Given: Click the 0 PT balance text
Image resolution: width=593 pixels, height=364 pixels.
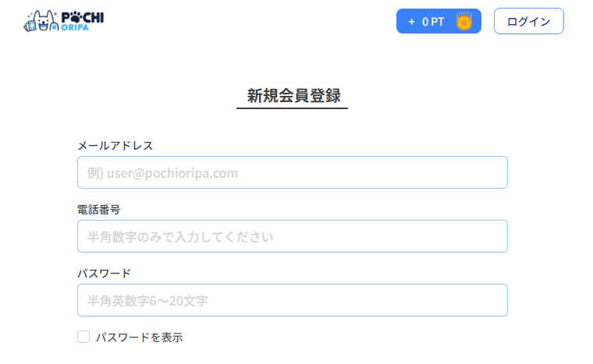Looking at the screenshot, I should (x=433, y=22).
